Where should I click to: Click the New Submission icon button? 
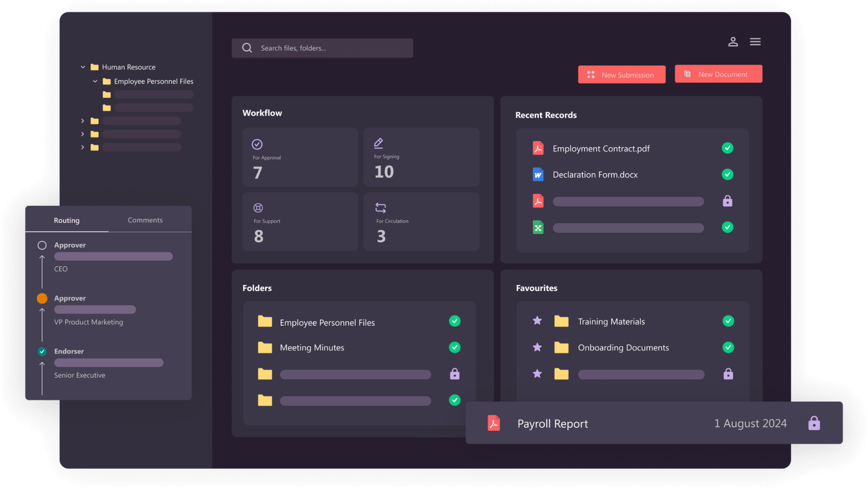click(591, 75)
